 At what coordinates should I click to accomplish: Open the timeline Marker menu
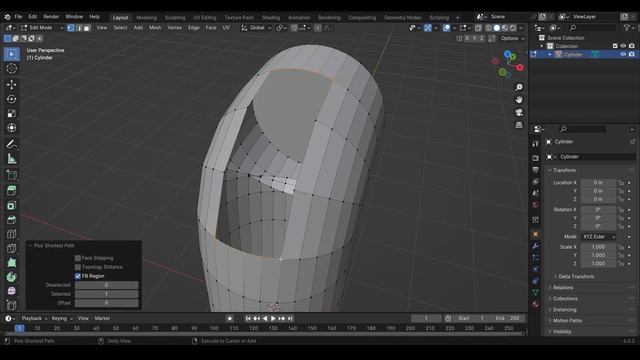tap(102, 318)
